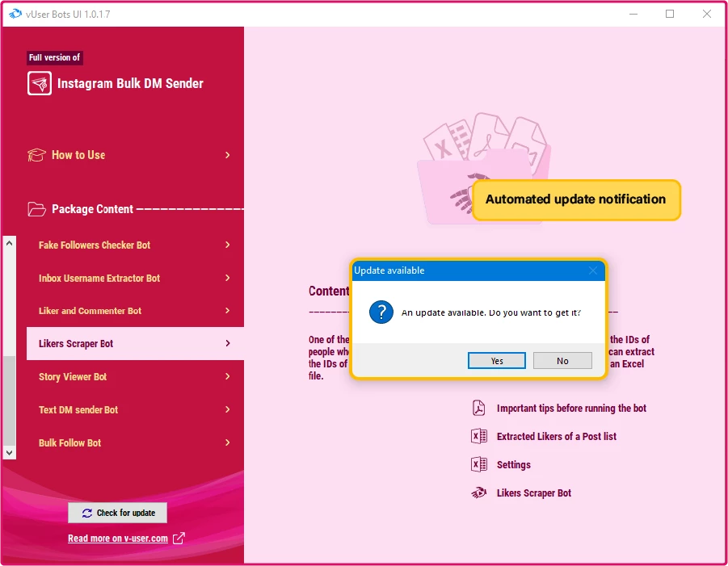Click the Package Content folder icon

point(36,209)
